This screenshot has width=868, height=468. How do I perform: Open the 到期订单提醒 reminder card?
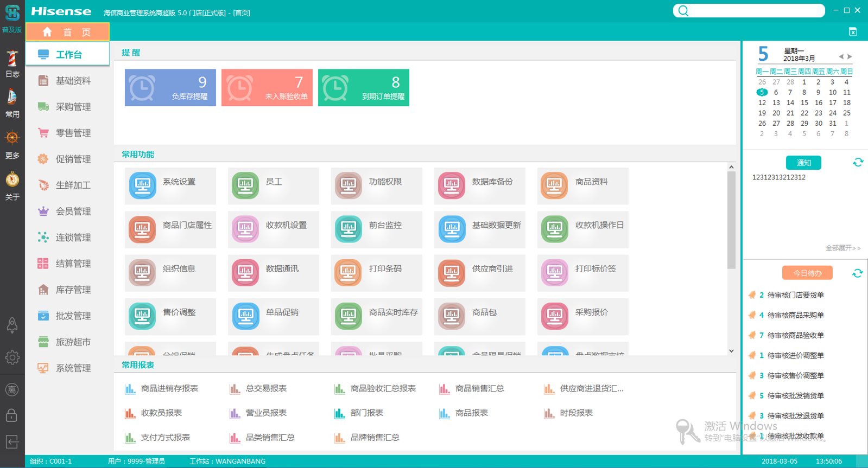pyautogui.click(x=364, y=87)
